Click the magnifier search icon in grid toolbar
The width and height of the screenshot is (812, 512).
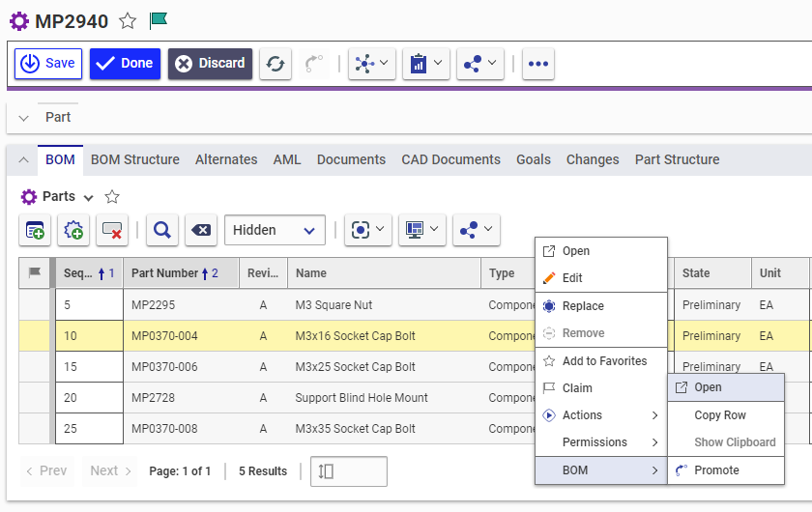(x=162, y=230)
